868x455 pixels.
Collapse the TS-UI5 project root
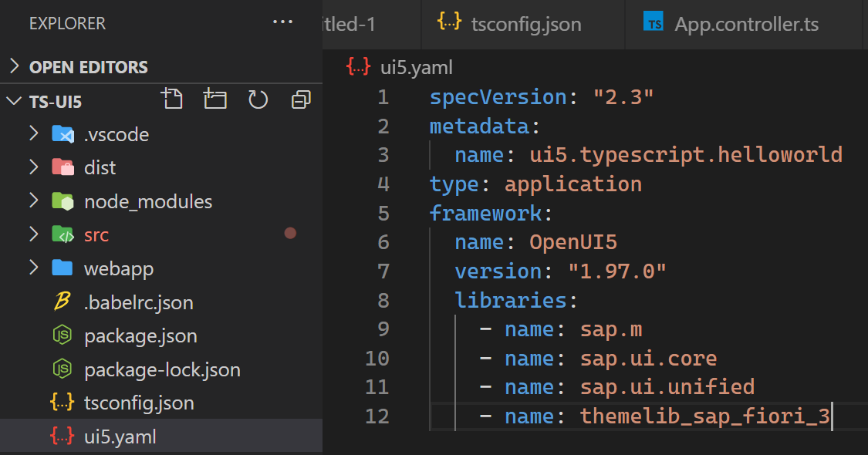pyautogui.click(x=15, y=101)
